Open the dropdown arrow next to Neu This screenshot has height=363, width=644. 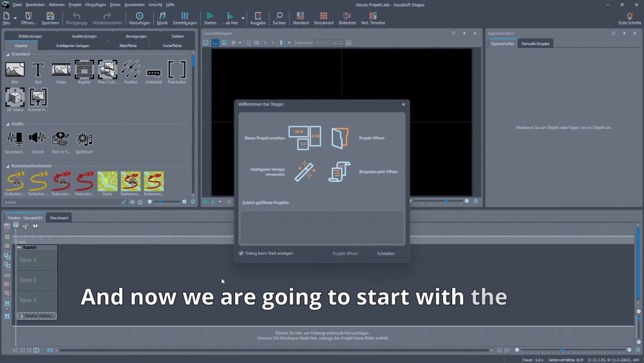pos(15,18)
